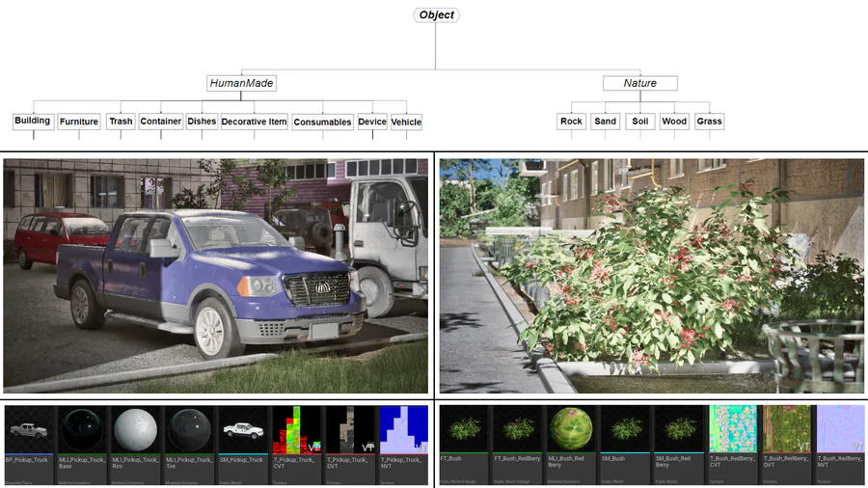Image resolution: width=868 pixels, height=488 pixels.
Task: Select the MLI_Bush_RedBerry green material sphere
Action: click(x=571, y=429)
